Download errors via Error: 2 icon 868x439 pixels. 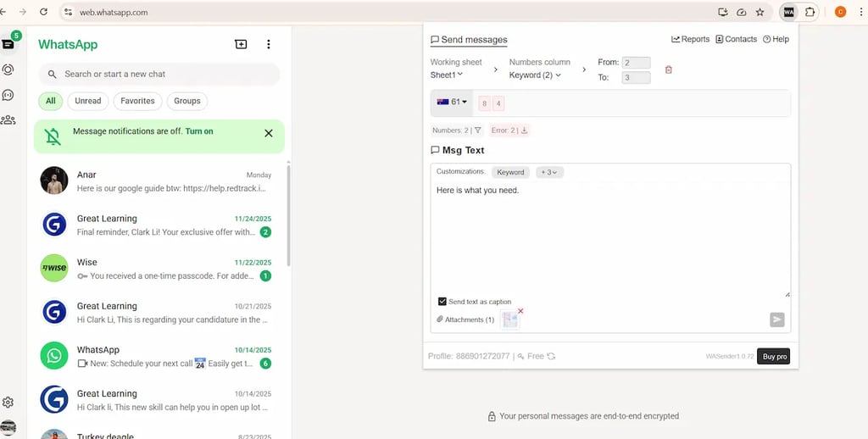pyautogui.click(x=524, y=131)
